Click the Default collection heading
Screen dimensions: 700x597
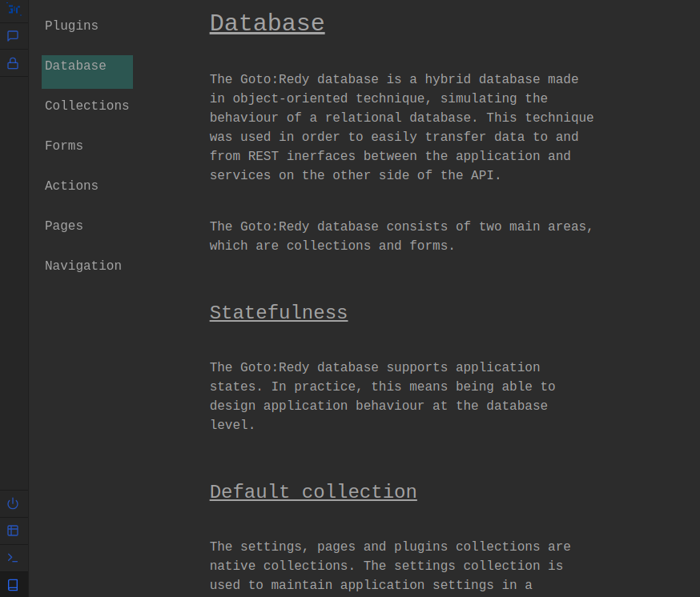pos(313,491)
